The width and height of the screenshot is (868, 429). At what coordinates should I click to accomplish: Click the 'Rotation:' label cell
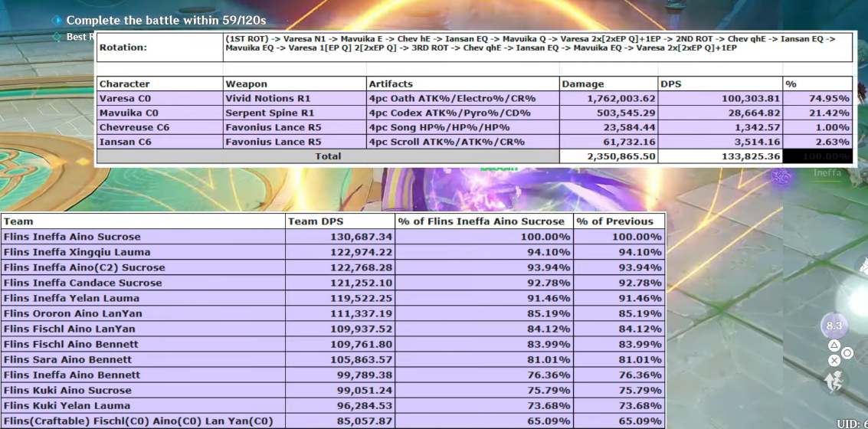click(x=160, y=47)
